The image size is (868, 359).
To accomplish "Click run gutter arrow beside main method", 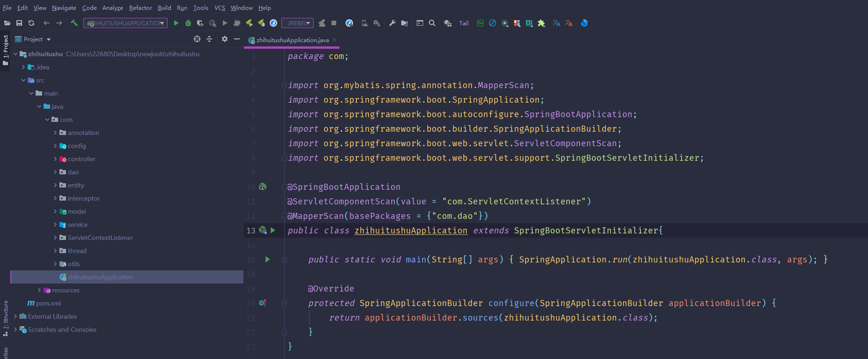I will pyautogui.click(x=267, y=259).
